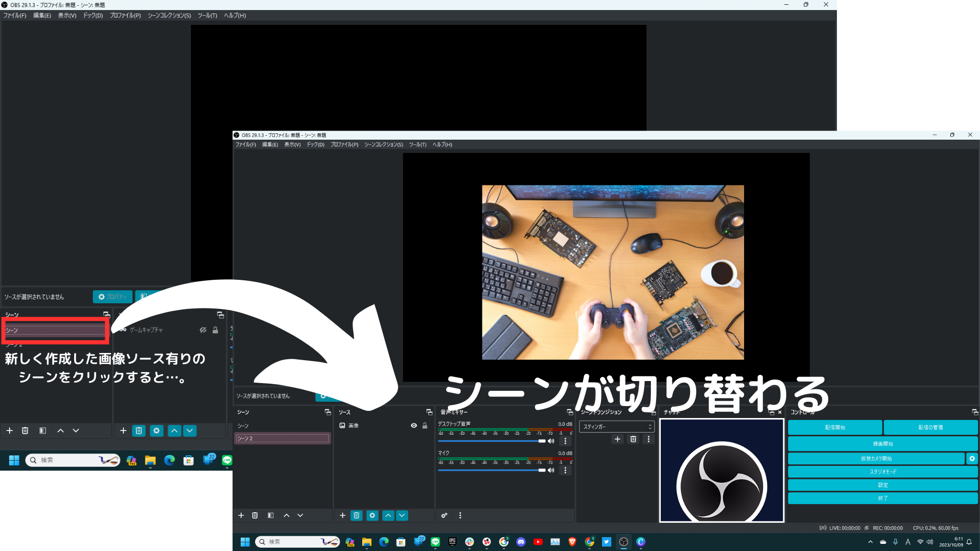
Task: Move source down in front OBS window
Action: [x=402, y=515]
